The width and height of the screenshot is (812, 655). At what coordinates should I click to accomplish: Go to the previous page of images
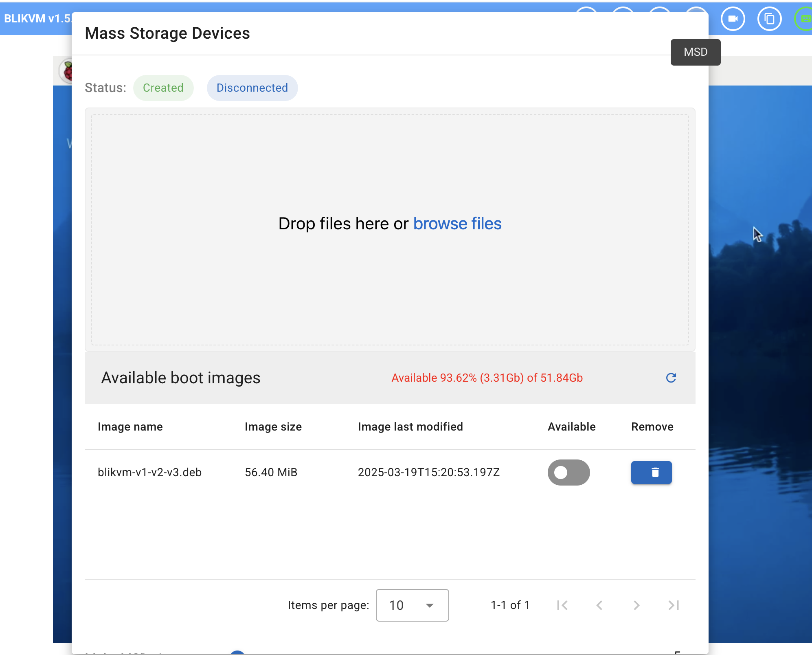pos(599,605)
